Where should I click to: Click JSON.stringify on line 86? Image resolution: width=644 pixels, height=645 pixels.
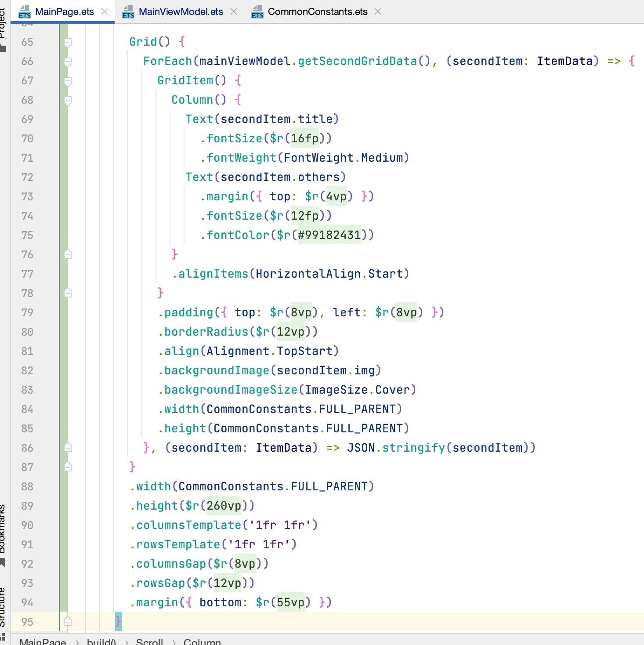click(x=396, y=448)
